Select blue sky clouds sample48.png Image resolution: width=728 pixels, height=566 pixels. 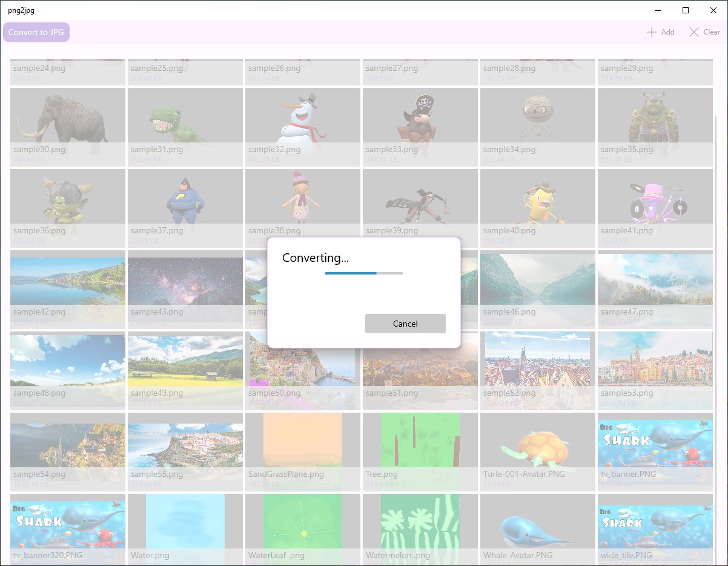point(68,370)
